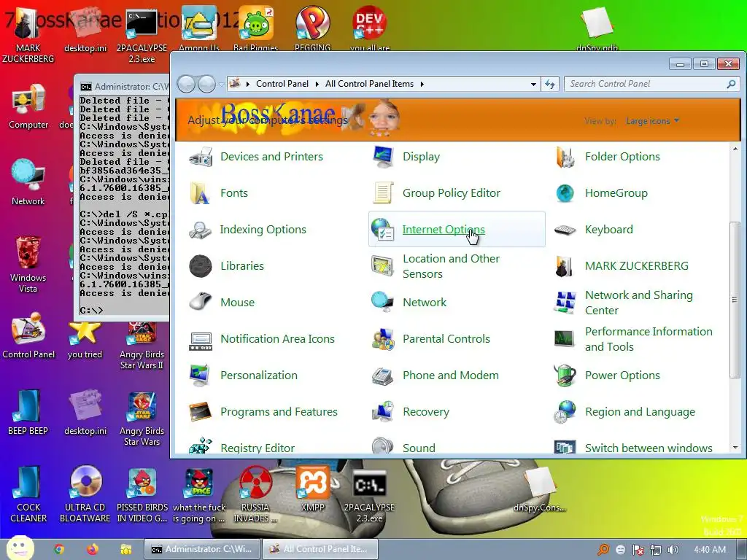Expand the address bar history dropdown arrow
The height and width of the screenshot is (560, 747).
533,85
